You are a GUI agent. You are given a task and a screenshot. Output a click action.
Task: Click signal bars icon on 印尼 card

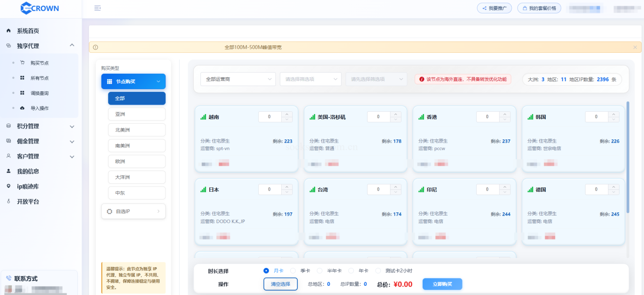tap(421, 189)
